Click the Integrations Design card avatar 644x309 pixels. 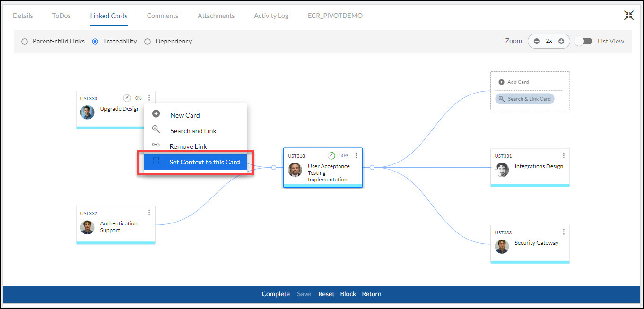[502, 170]
